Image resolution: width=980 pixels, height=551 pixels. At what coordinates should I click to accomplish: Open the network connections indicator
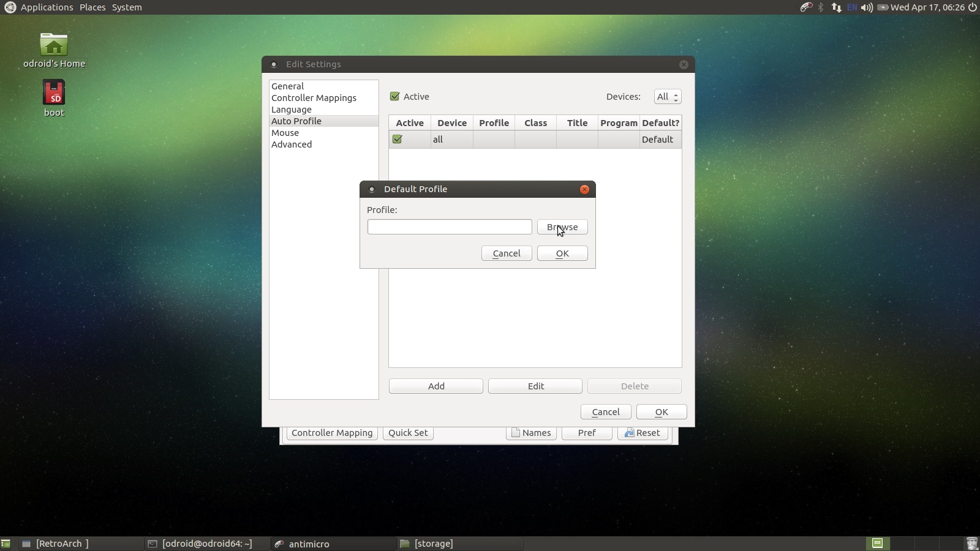(836, 7)
